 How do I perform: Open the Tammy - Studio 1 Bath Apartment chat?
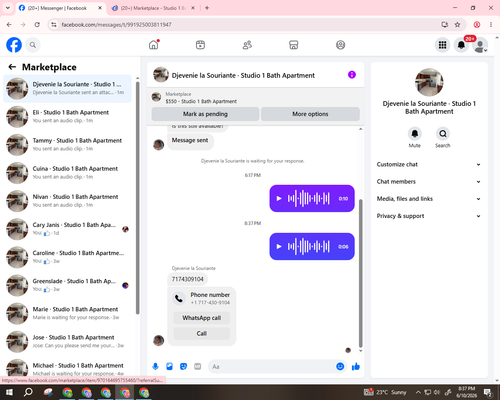point(67,145)
